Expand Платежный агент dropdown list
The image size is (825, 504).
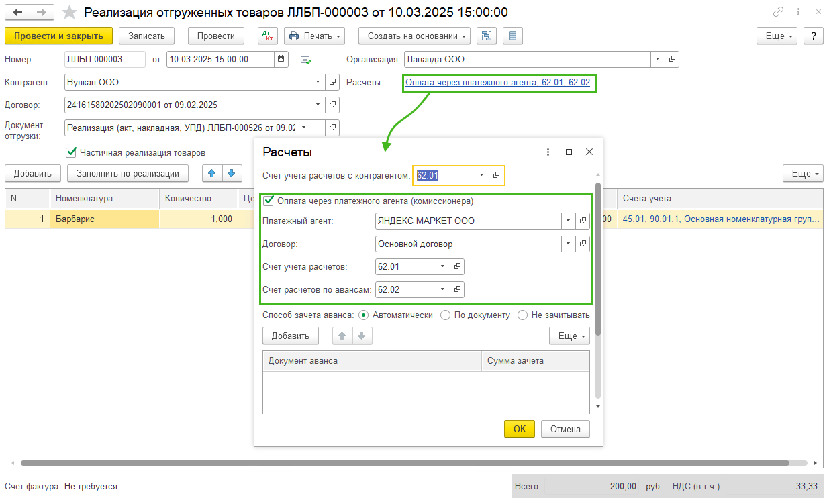pos(569,221)
